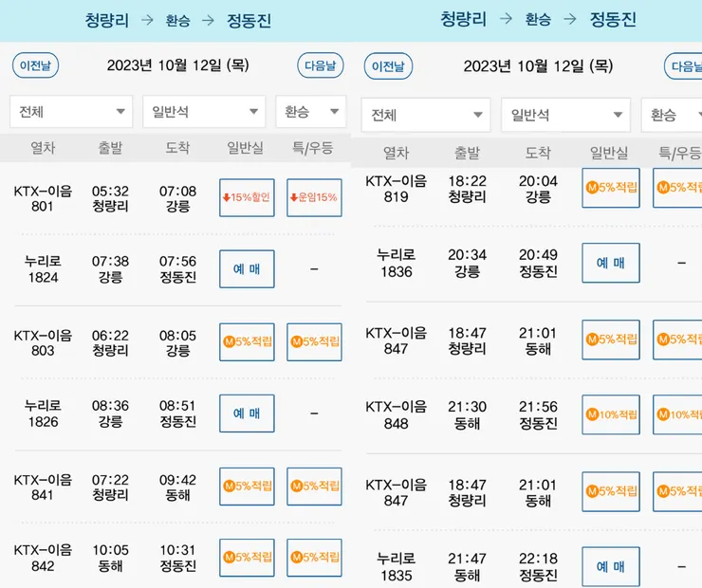
Task: Go to 다음날 in the left panel
Action: [x=320, y=65]
